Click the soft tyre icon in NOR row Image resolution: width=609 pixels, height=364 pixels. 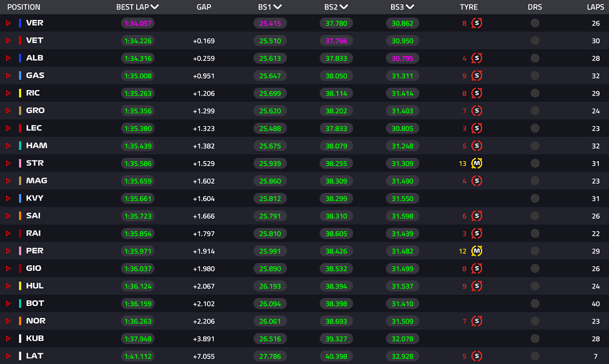coord(477,321)
